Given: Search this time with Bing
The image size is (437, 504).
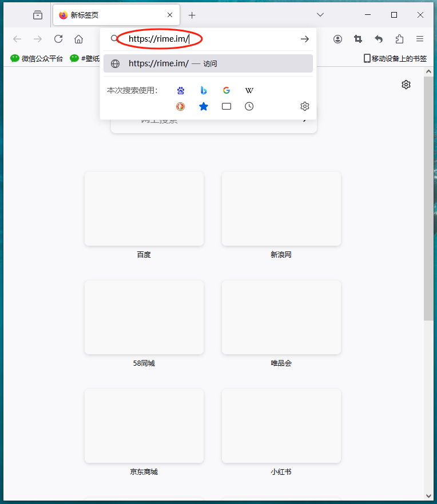Looking at the screenshot, I should pos(204,91).
